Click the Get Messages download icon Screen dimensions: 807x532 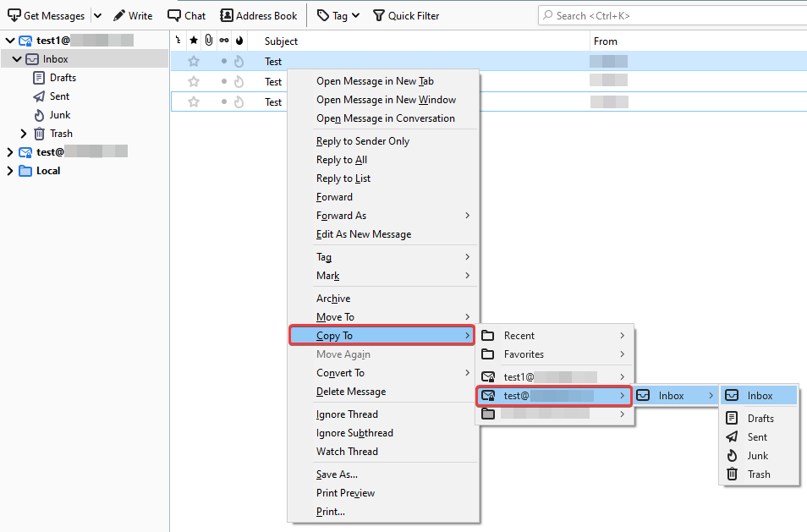[14, 15]
